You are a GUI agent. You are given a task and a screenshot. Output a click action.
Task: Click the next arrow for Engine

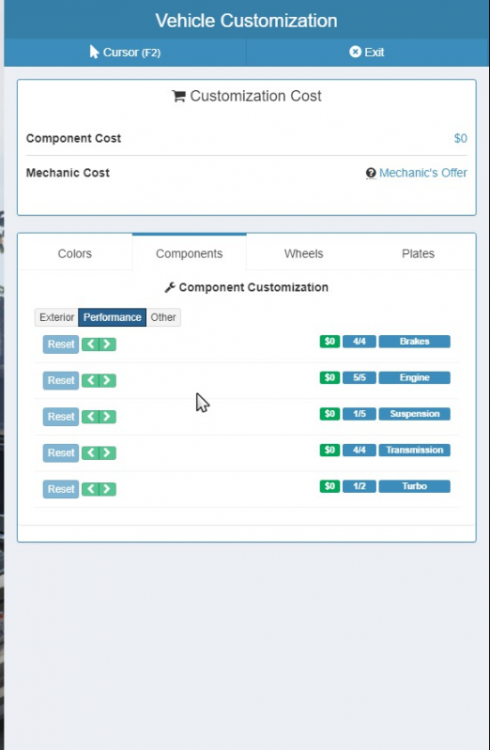point(107,381)
